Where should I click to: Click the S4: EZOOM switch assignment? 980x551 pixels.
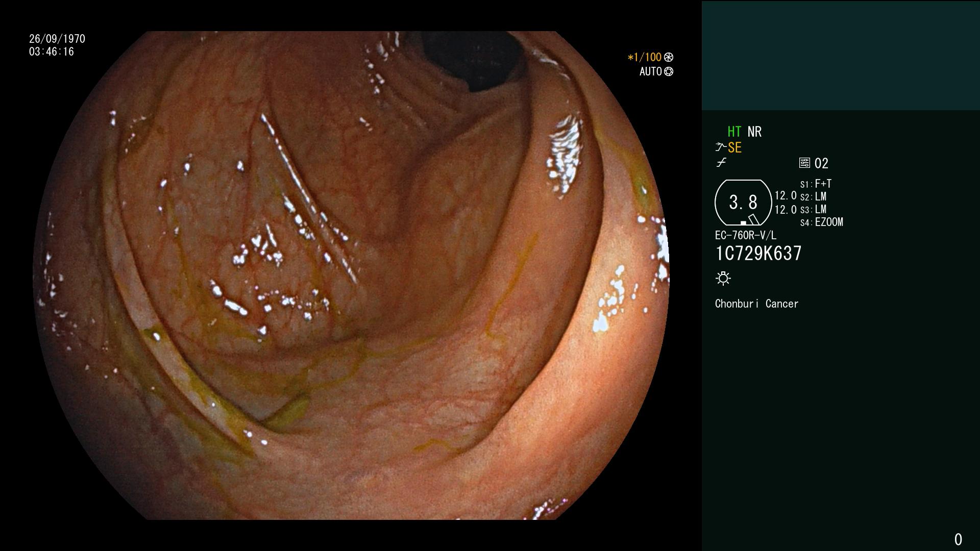tap(822, 222)
